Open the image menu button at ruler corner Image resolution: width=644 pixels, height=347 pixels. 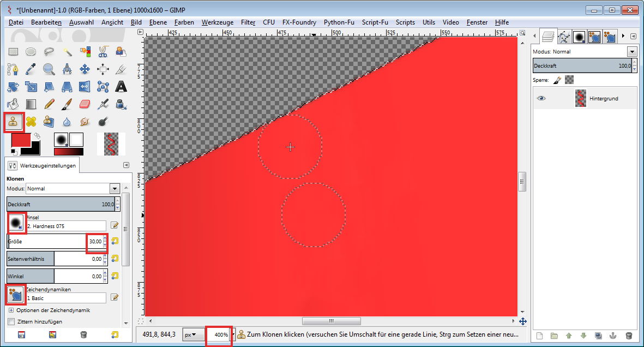click(141, 32)
